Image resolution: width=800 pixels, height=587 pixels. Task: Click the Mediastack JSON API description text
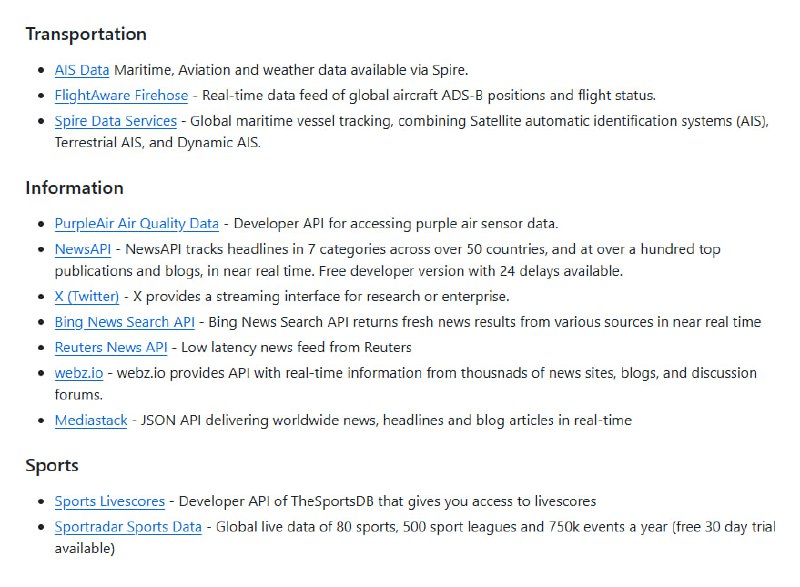pyautogui.click(x=385, y=420)
